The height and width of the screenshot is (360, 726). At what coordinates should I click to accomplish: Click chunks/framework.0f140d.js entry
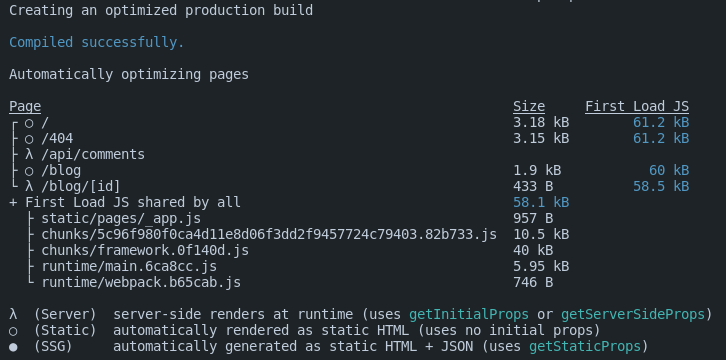pos(145,250)
